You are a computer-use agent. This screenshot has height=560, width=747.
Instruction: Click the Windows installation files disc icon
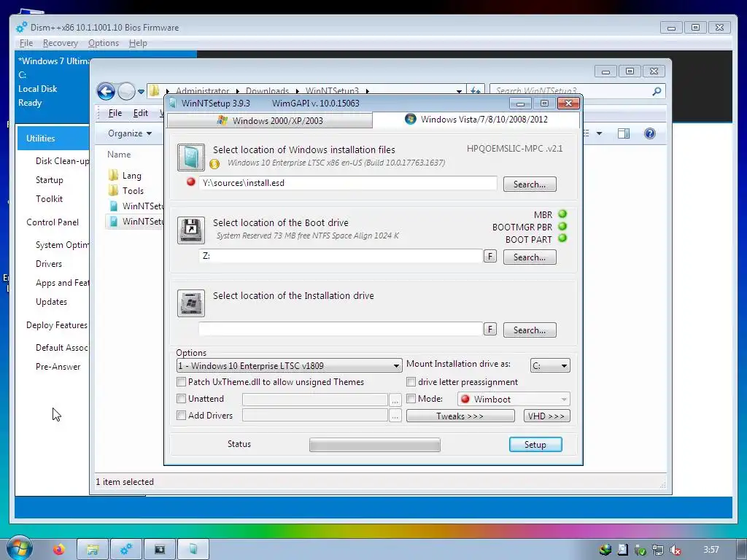point(191,157)
